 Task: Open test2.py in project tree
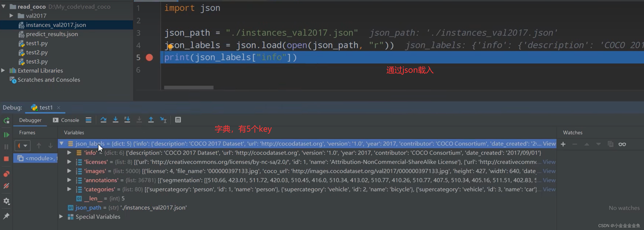coord(37,52)
